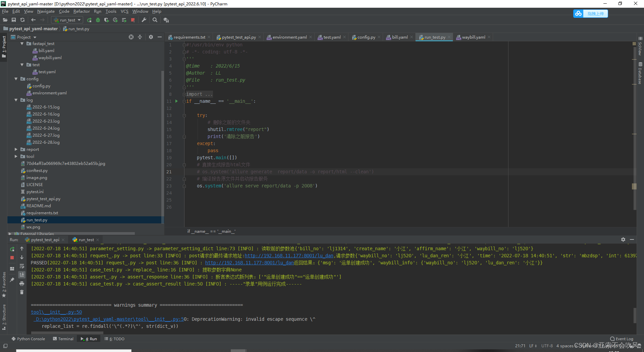Select conftest.py in project tree
This screenshot has height=352, width=644.
tap(37, 171)
